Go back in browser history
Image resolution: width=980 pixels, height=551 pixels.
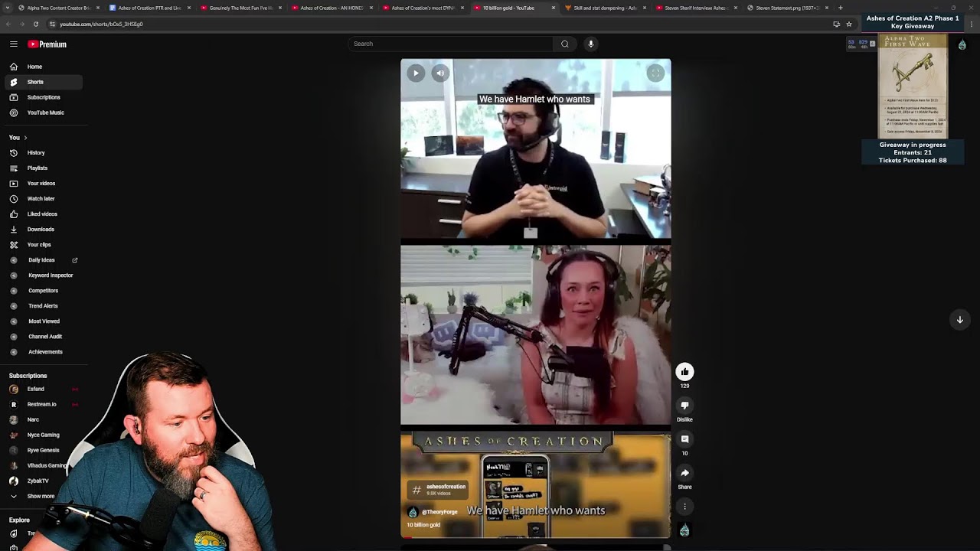pos(8,24)
